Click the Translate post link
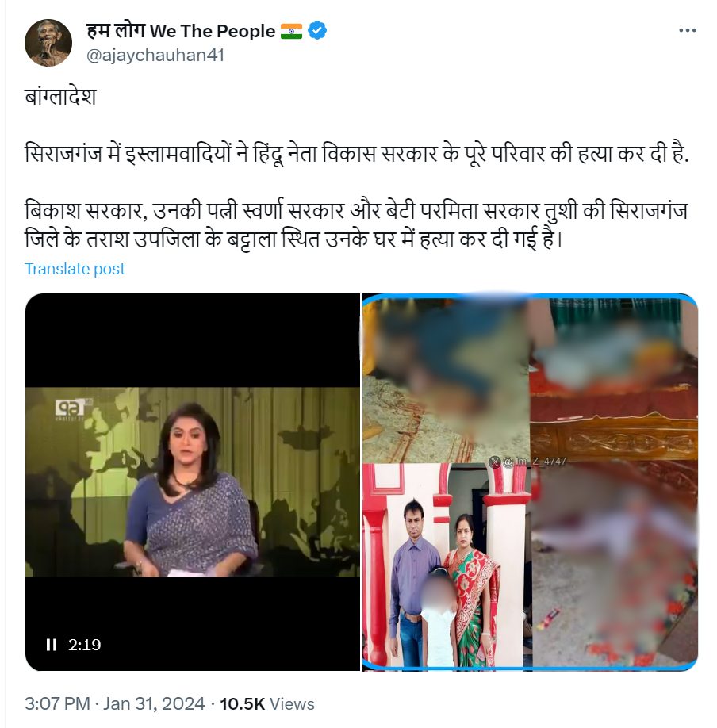Screen dimensions: 717x728 [x=75, y=269]
